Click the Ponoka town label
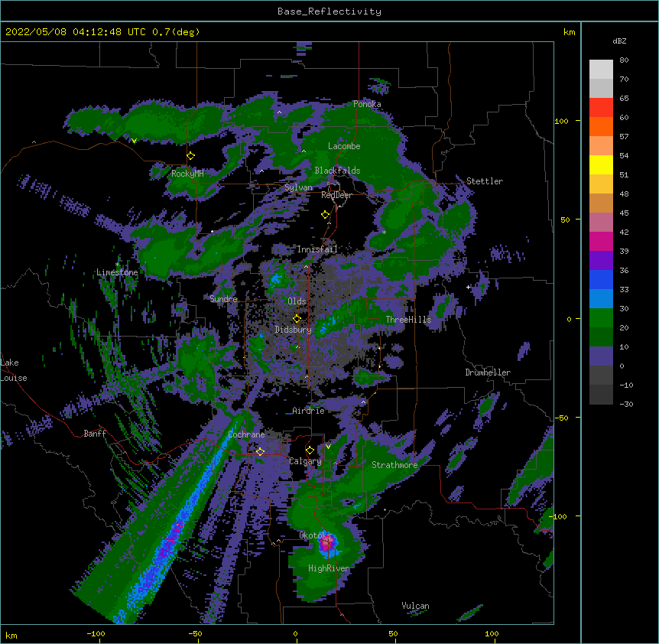The image size is (659, 644). (x=367, y=104)
